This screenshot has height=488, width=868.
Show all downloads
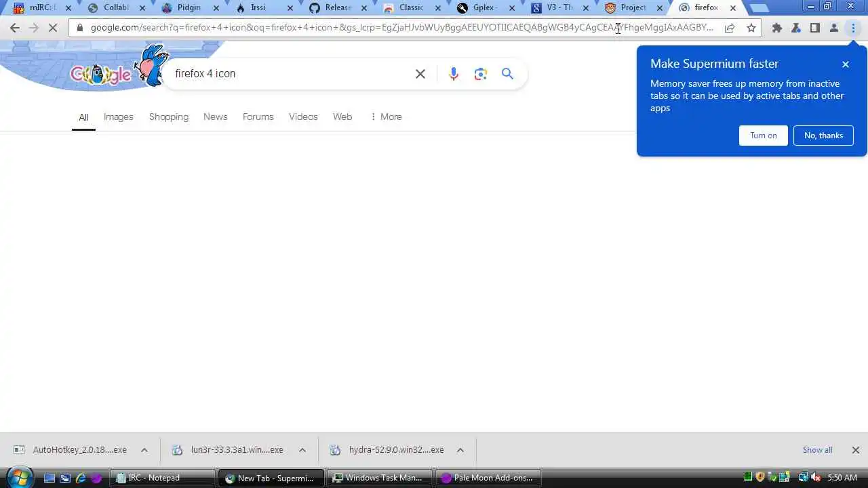pyautogui.click(x=818, y=450)
